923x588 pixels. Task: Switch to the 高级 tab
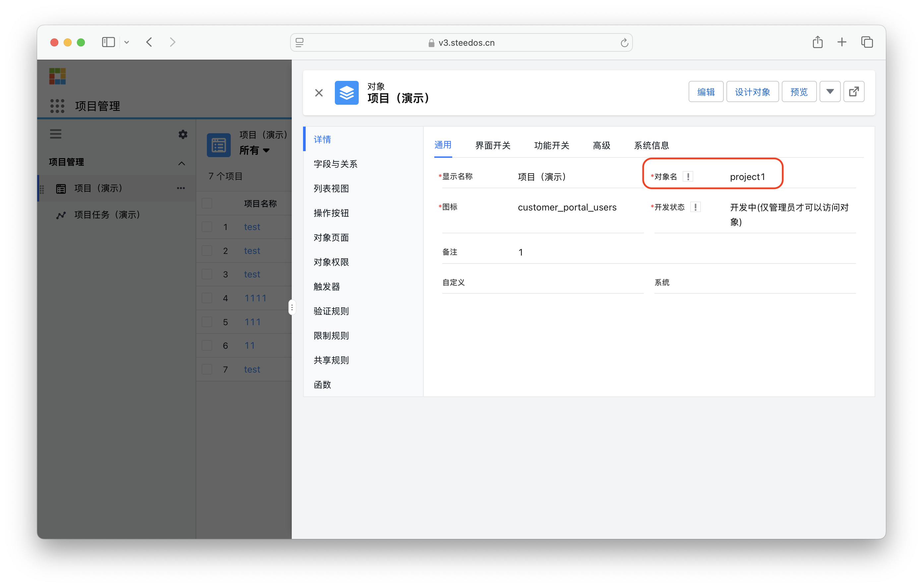pyautogui.click(x=601, y=145)
